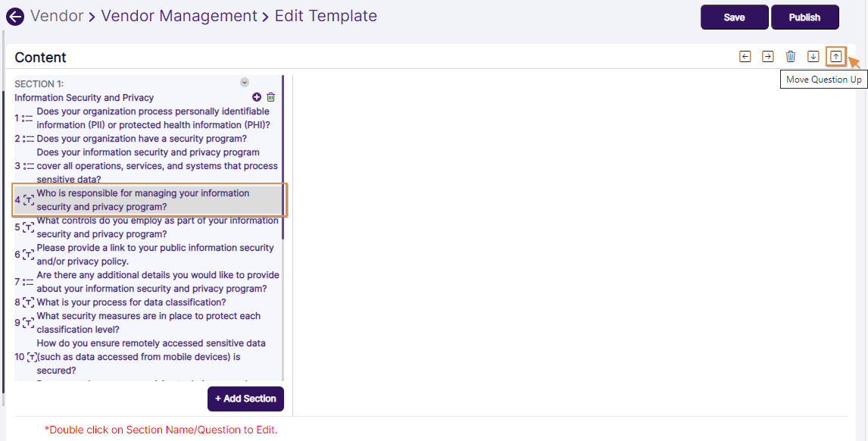Click the back arrow beside the breadcrumb
The width and height of the screenshot is (868, 441).
14,16
